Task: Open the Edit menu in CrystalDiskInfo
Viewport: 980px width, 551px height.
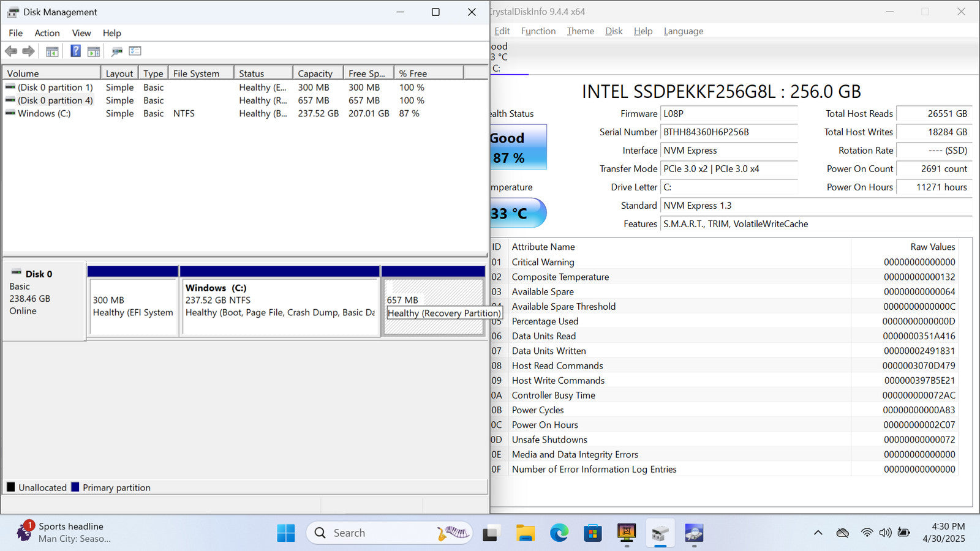Action: point(502,31)
